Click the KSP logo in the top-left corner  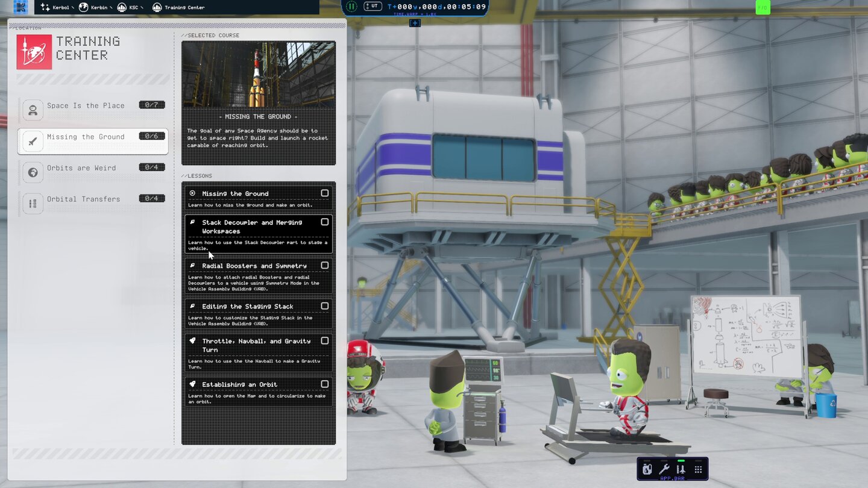coord(20,7)
